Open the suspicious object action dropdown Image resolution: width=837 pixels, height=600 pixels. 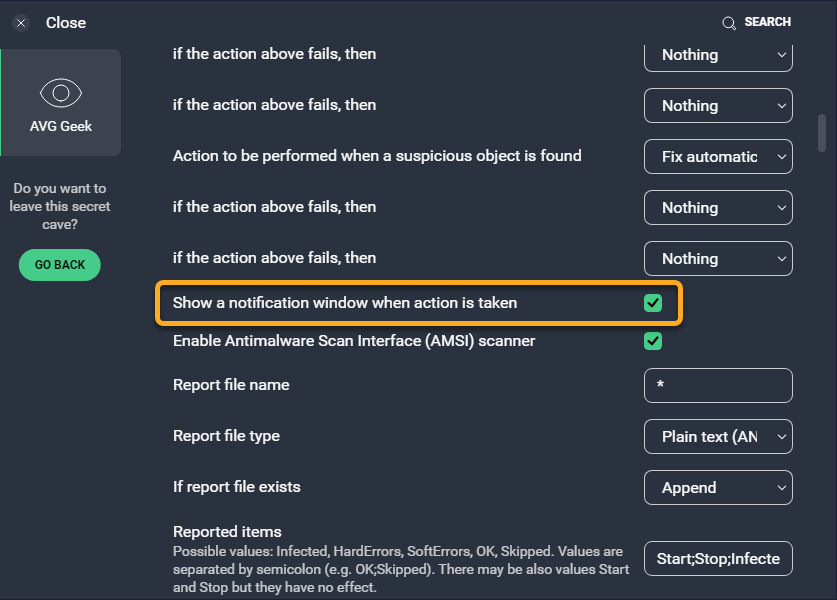pos(718,156)
